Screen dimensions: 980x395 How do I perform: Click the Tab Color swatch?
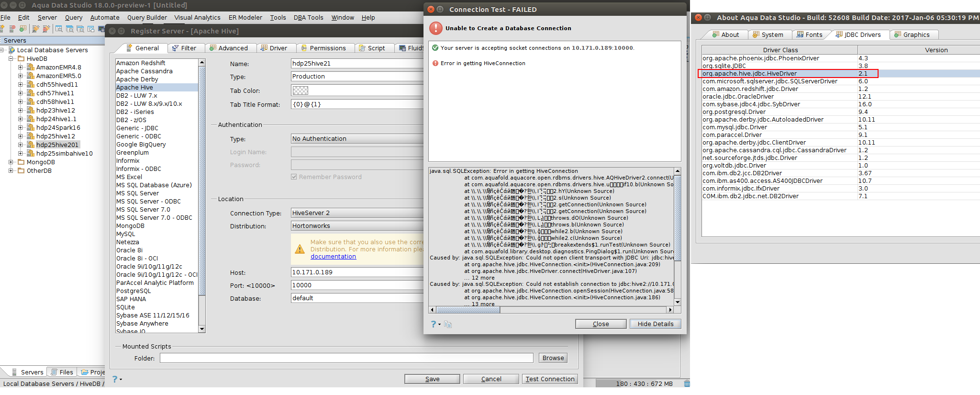[x=301, y=90]
